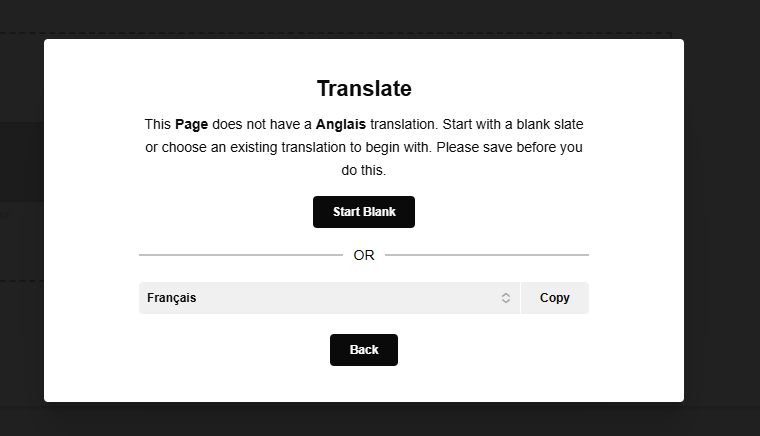Click the OR divider label
The width and height of the screenshot is (760, 436).
[364, 255]
